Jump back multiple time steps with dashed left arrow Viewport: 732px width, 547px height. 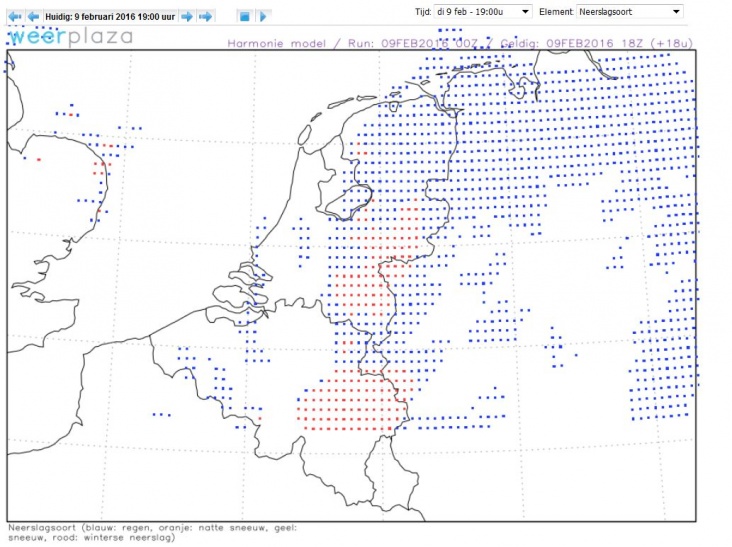[14, 17]
